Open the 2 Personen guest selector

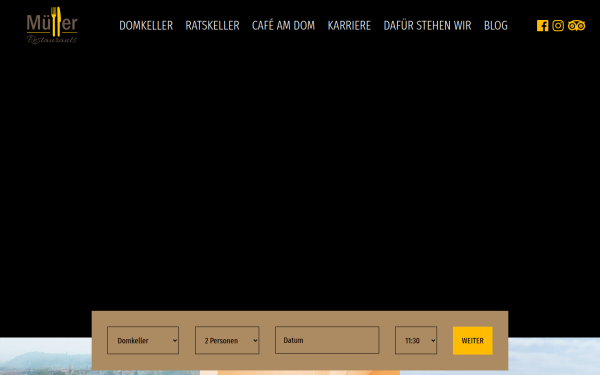(227, 340)
